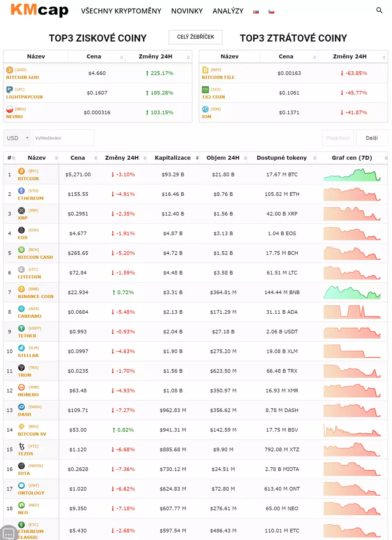The image size is (392, 540).
Task: Click the Monero coin icon
Action: coord(22,387)
